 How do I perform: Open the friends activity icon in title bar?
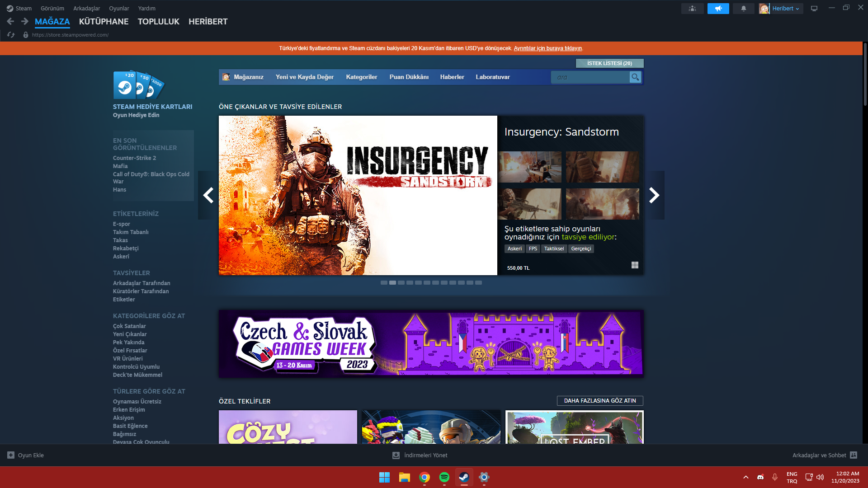pos(692,9)
